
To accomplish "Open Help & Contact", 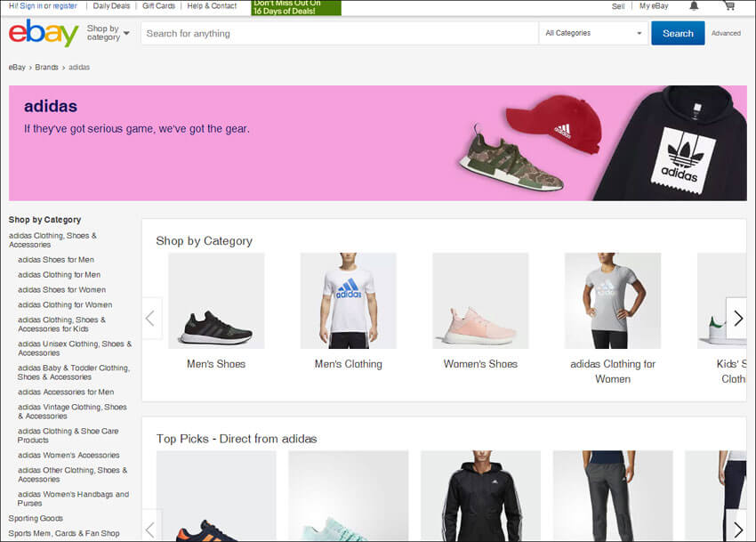I will 212,6.
